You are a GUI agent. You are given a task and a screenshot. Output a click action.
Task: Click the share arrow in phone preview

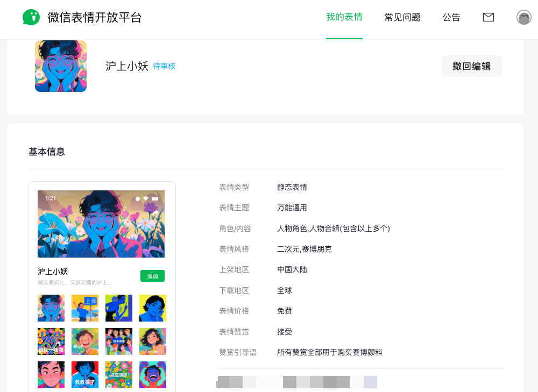tap(155, 212)
